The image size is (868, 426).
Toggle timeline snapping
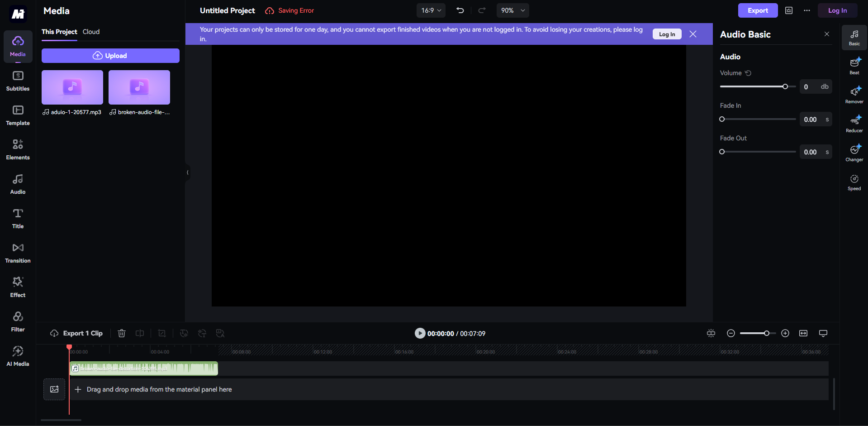click(x=711, y=333)
